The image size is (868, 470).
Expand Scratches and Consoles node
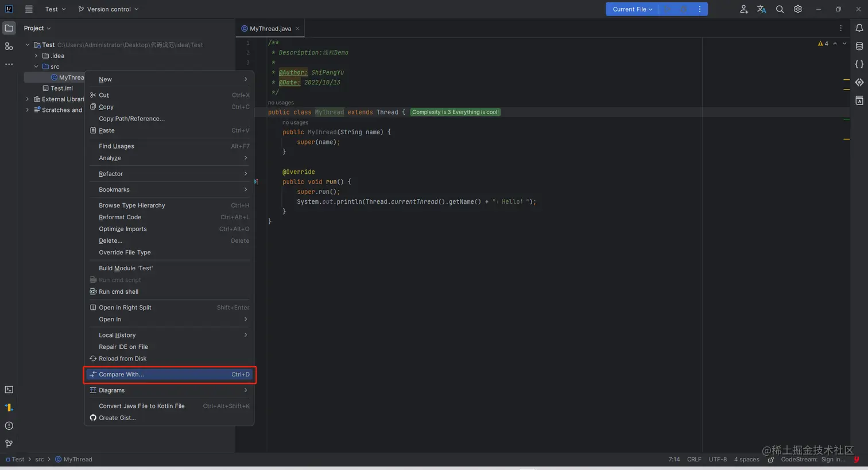27,110
